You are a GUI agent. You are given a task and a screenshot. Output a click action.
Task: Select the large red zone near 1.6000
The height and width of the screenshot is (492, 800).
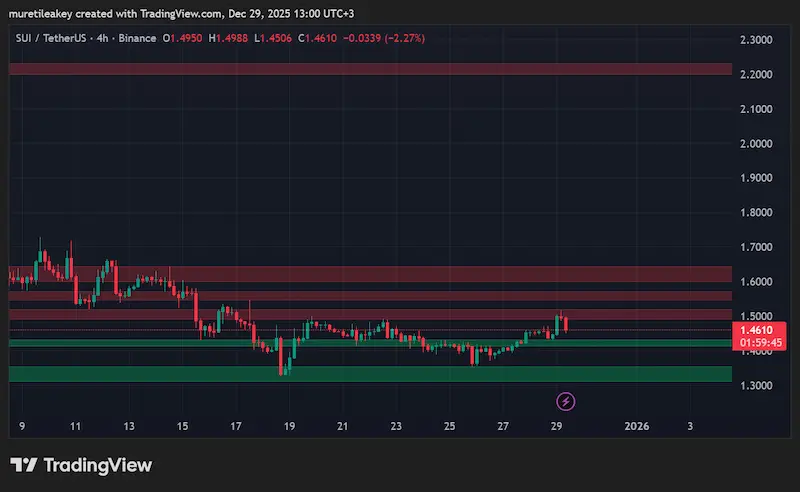coord(370,274)
